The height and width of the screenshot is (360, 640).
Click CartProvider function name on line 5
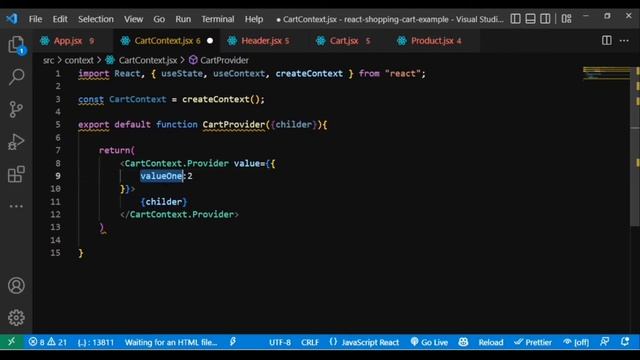coord(233,124)
